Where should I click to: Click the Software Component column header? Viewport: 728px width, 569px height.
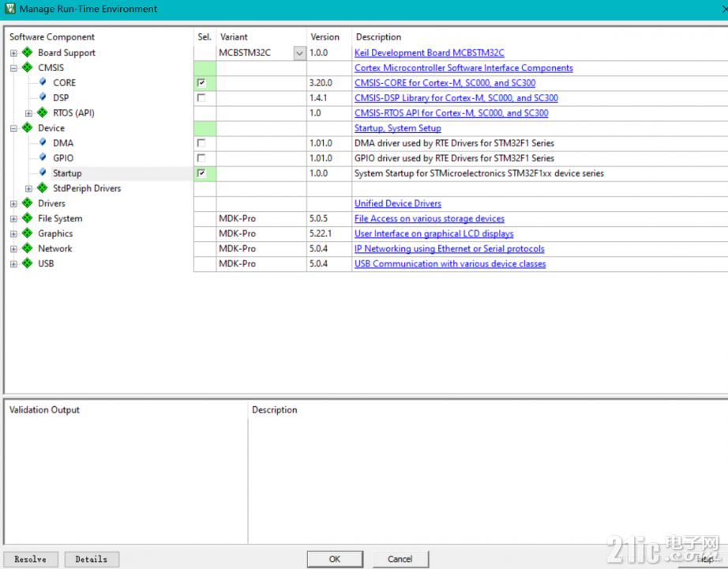52,36
